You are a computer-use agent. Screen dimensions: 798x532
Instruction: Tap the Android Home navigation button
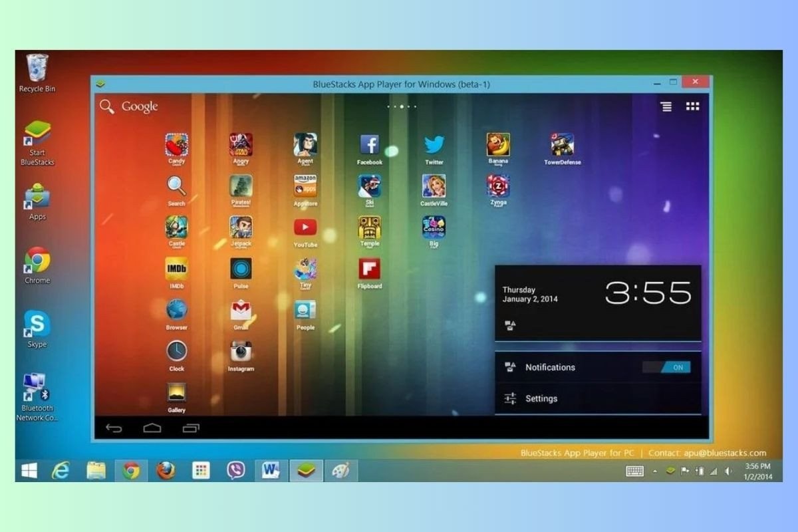[x=152, y=428]
